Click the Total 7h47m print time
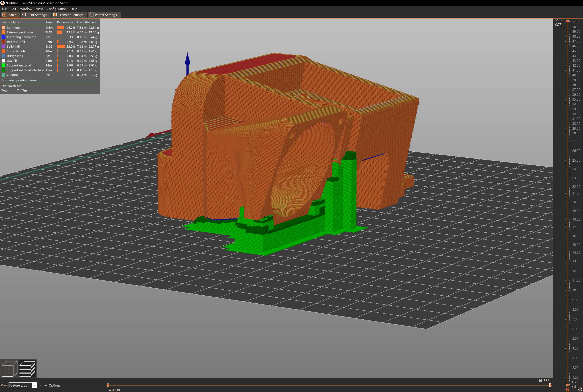The height and width of the screenshot is (392, 583). pyautogui.click(x=14, y=90)
